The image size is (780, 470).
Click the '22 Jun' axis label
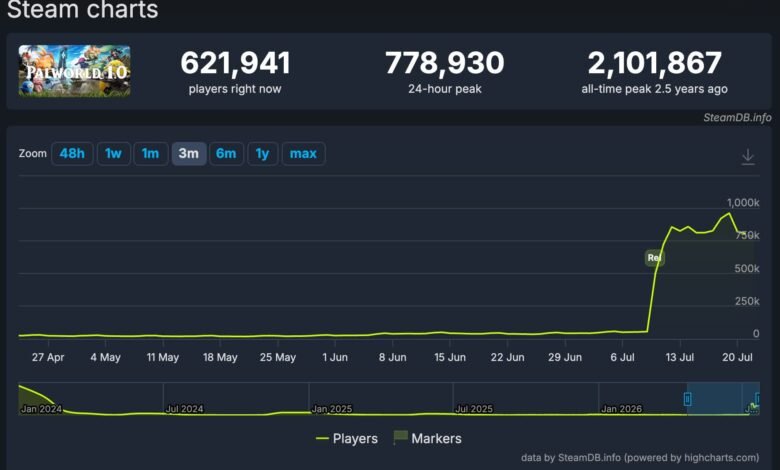click(507, 357)
